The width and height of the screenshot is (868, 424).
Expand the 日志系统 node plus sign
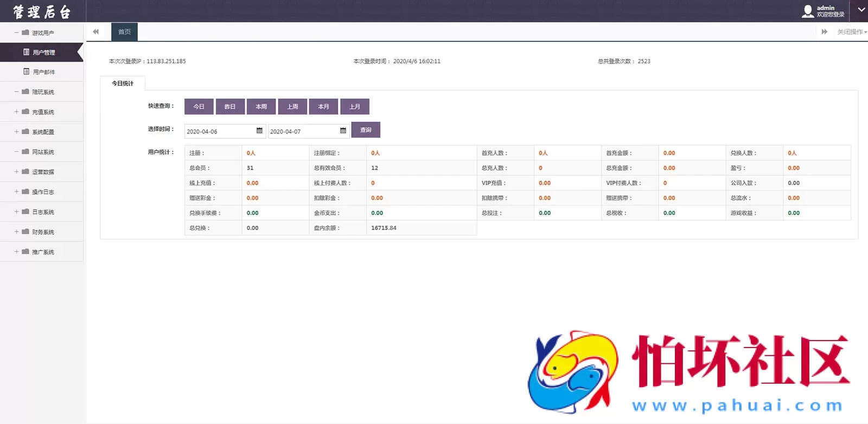[16, 212]
